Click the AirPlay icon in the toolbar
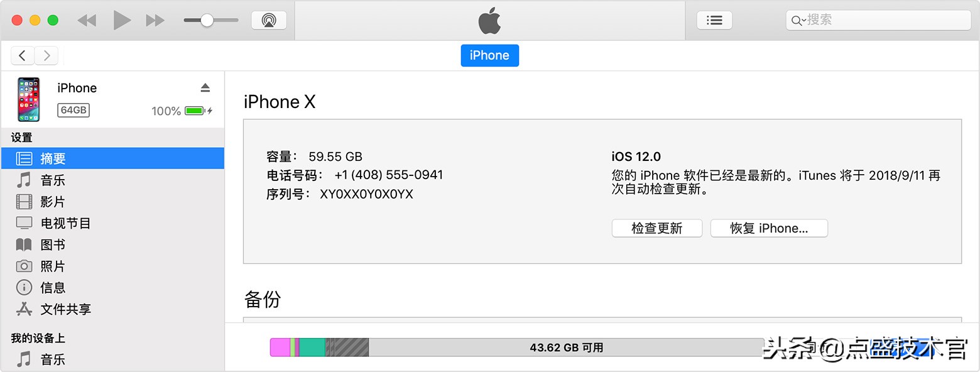Viewport: 980px width, 372px height. [x=269, y=19]
